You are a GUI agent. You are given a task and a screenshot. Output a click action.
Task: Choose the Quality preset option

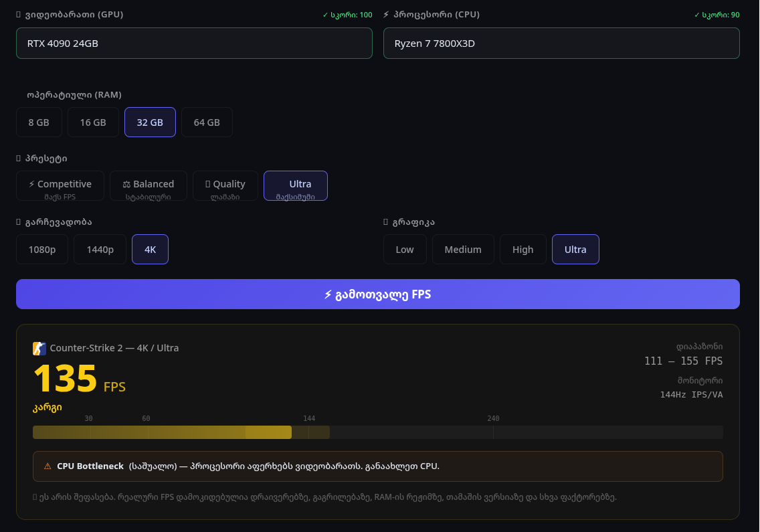225,186
